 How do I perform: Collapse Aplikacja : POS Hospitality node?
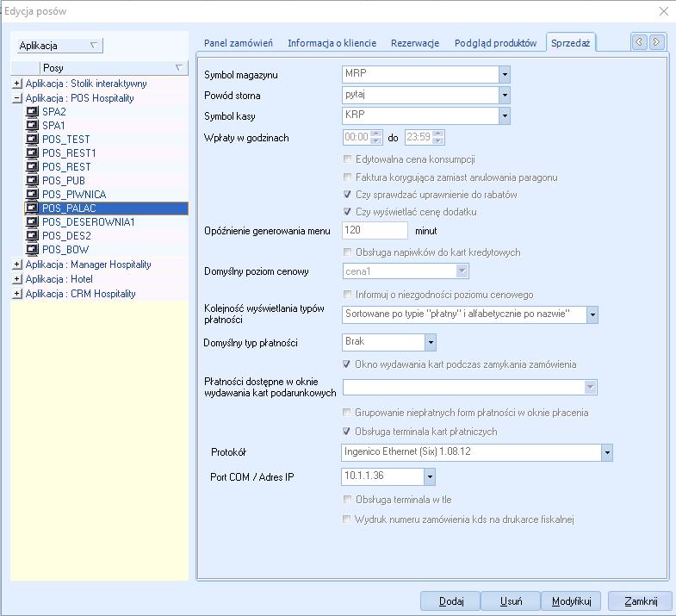tap(17, 98)
